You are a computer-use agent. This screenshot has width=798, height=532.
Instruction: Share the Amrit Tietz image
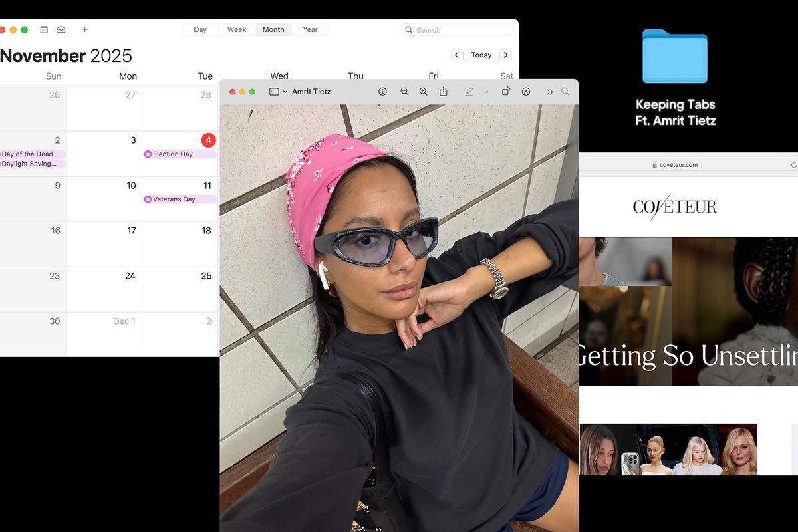pyautogui.click(x=444, y=91)
